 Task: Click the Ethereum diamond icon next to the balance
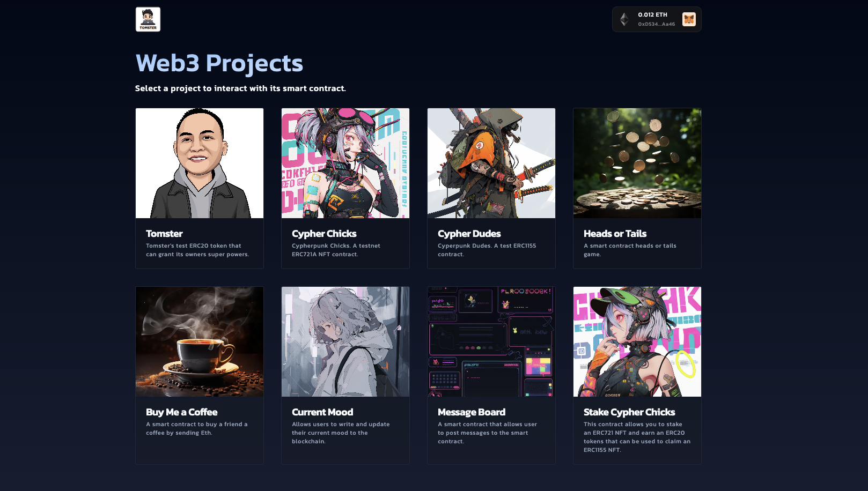[x=623, y=19]
